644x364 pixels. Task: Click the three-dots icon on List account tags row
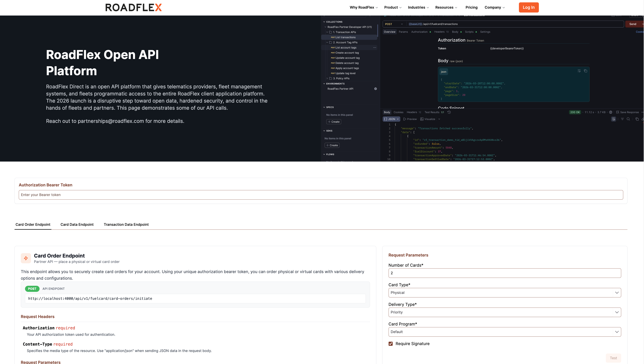point(375,47)
